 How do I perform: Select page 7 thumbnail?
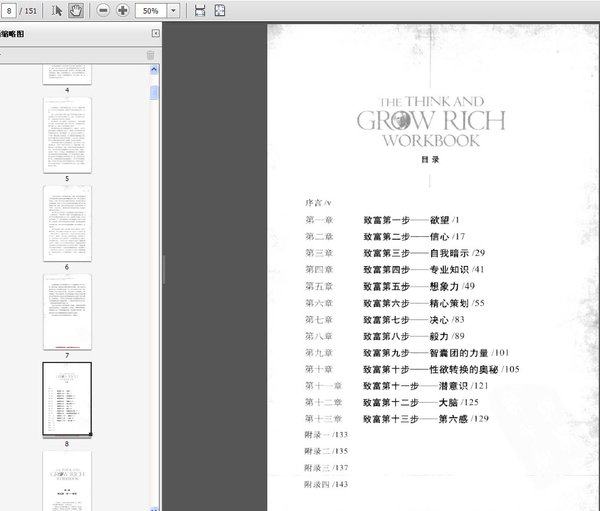[67, 312]
